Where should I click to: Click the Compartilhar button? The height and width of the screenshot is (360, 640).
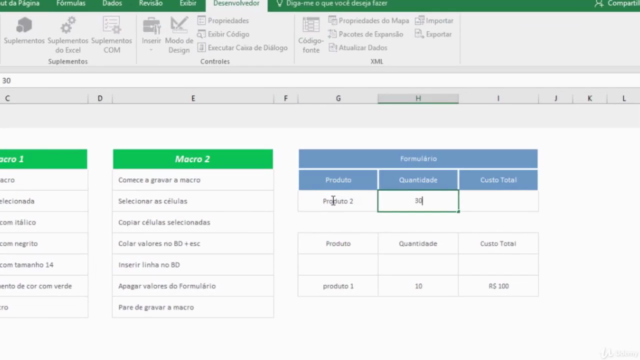[x=617, y=4]
